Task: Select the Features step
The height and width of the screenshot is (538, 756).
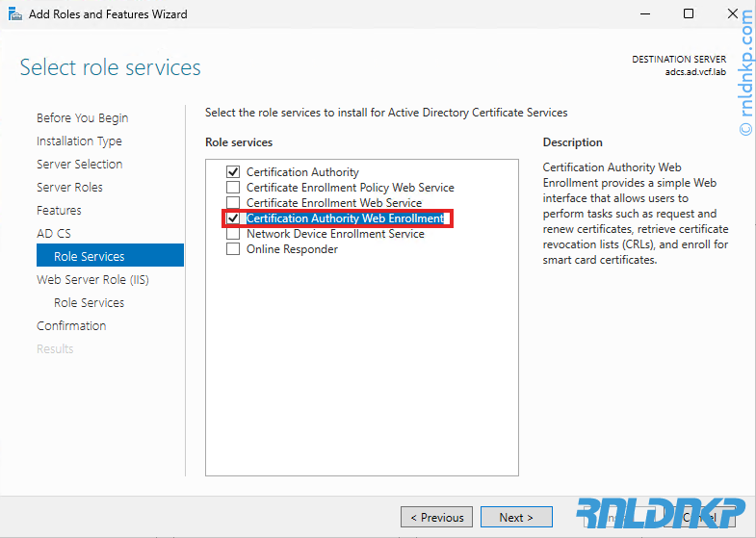Action: pyautogui.click(x=59, y=210)
